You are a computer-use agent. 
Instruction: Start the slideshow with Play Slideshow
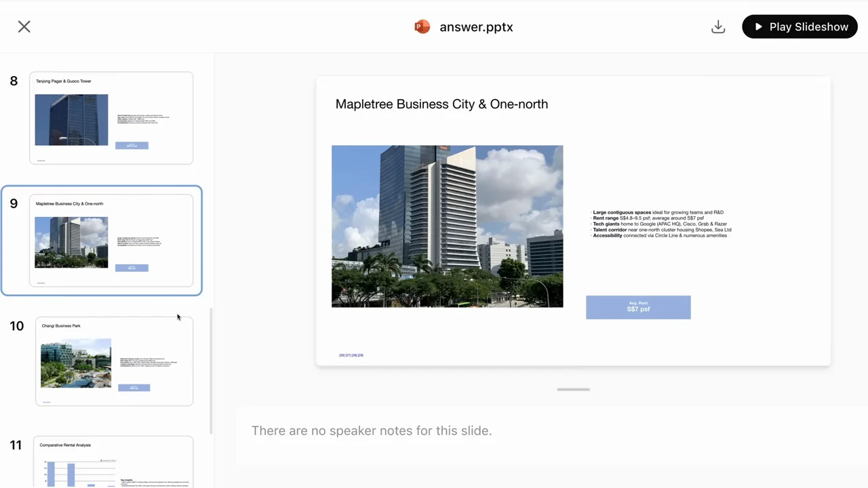click(x=800, y=26)
